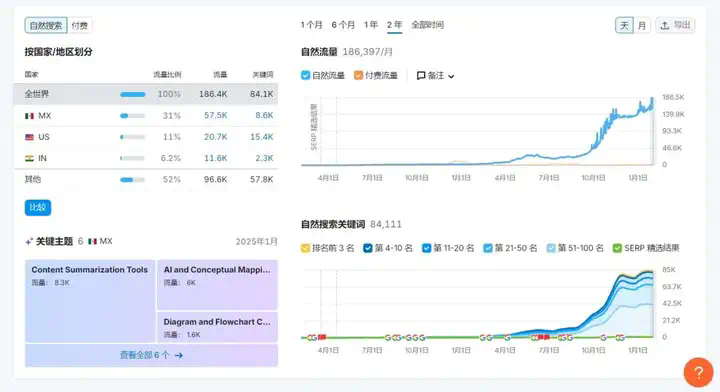The image size is (720, 392).
Task: Click the India flag icon in IN row
Action: pyautogui.click(x=30, y=158)
